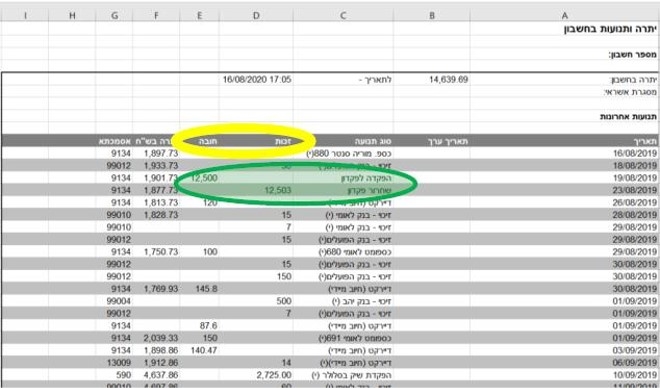The height and width of the screenshot is (388, 660).
Task: Select column H header
Action: click(72, 16)
